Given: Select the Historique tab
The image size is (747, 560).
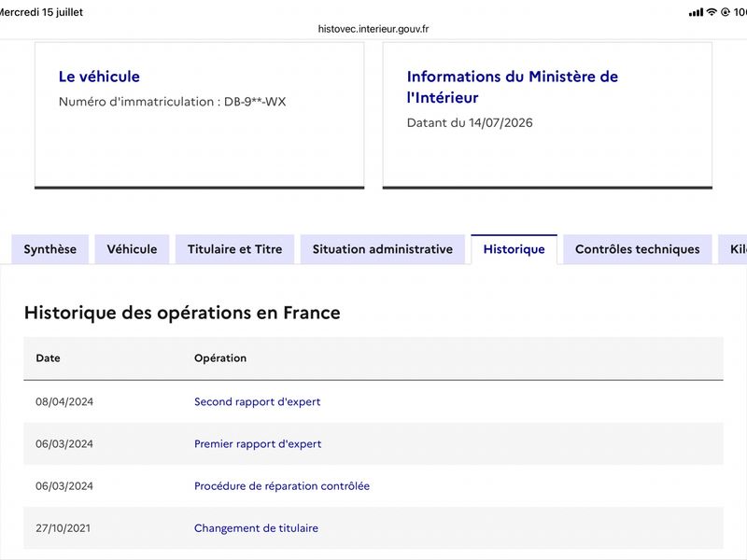Looking at the screenshot, I should click(514, 249).
